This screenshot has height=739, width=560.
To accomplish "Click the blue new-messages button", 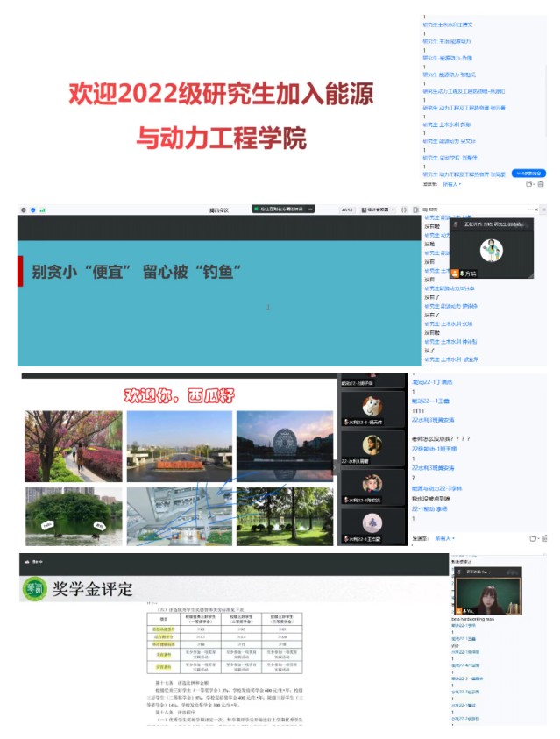I will (528, 174).
